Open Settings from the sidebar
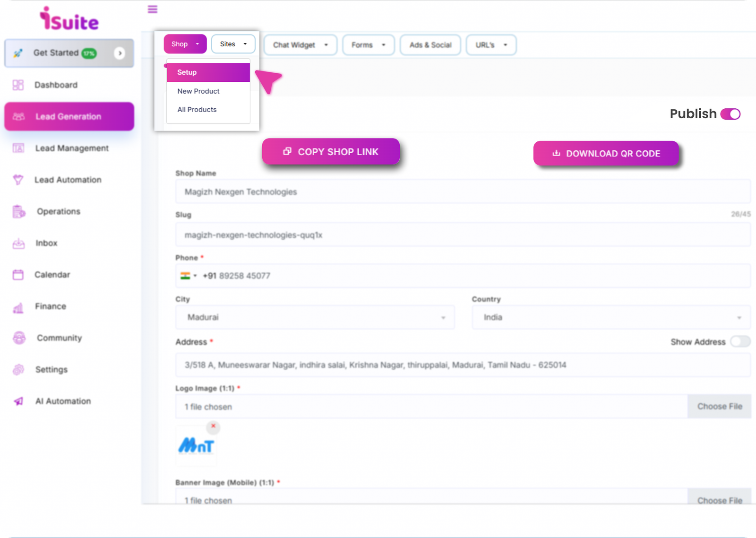This screenshot has width=756, height=538. (51, 369)
